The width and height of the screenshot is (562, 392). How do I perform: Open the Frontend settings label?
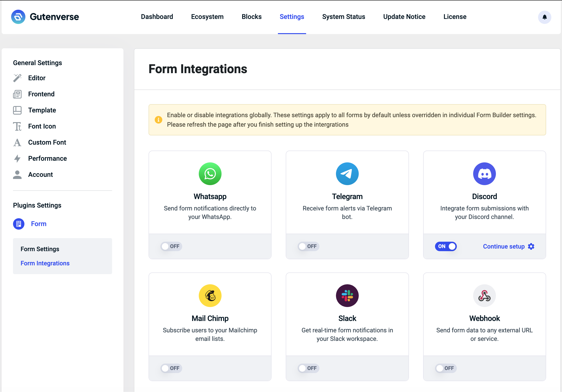click(x=41, y=94)
